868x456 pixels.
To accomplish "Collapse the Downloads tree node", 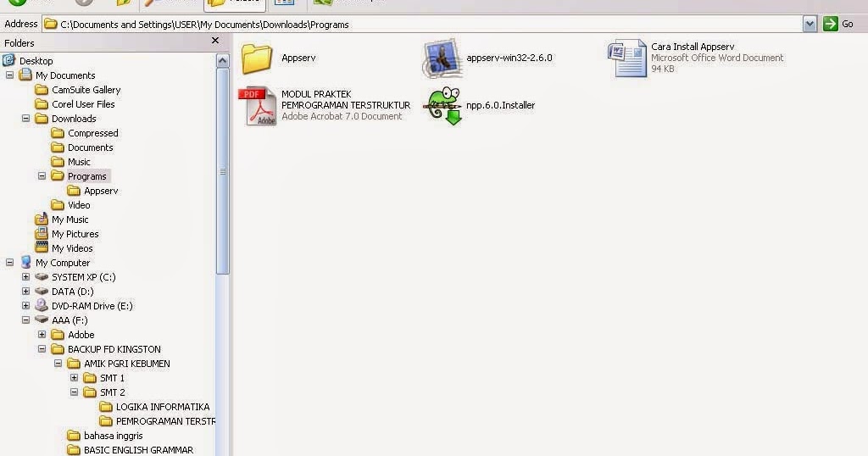I will (x=25, y=119).
